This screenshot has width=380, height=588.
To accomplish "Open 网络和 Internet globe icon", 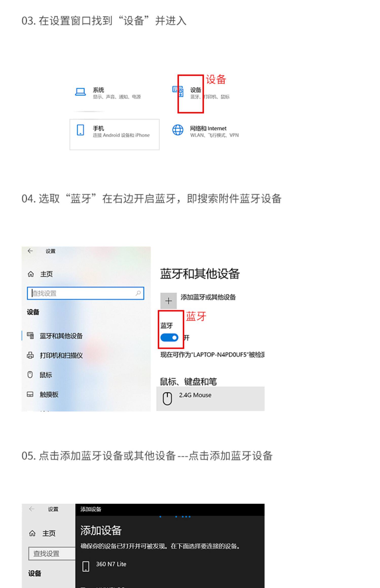I will click(x=178, y=130).
